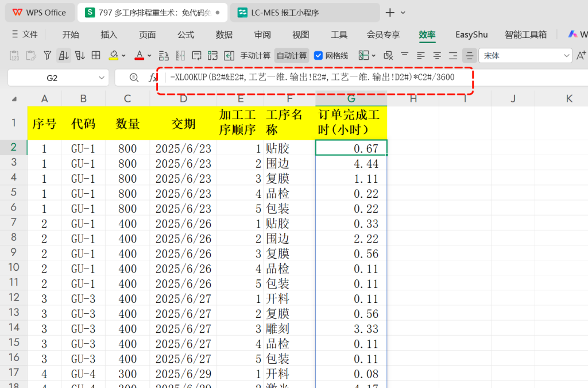Click the table borders grid icon
This screenshot has width=588, height=388.
[96, 56]
